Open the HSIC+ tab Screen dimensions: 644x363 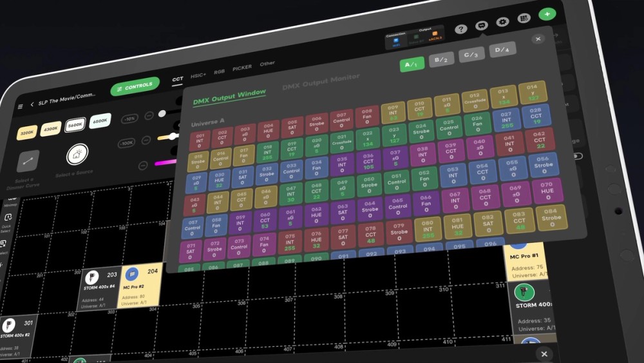coord(198,75)
